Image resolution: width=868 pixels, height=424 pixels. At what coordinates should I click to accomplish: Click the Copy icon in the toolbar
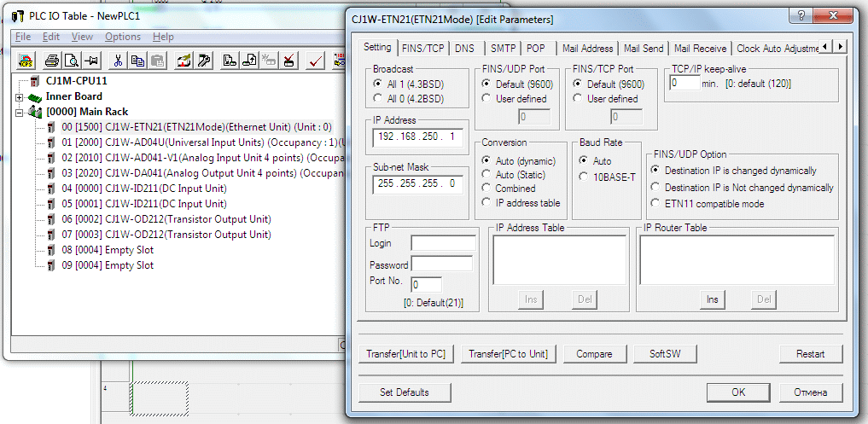tap(138, 61)
